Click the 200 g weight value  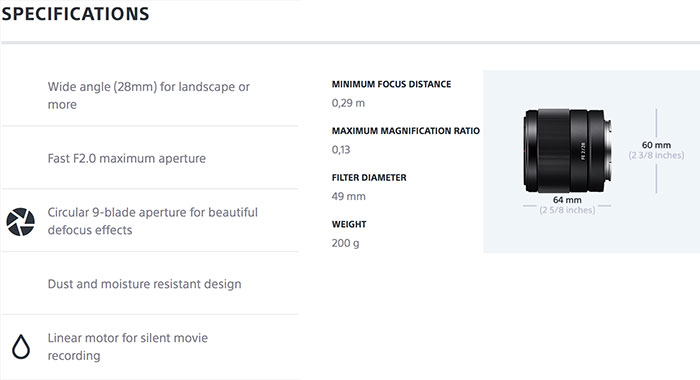346,243
